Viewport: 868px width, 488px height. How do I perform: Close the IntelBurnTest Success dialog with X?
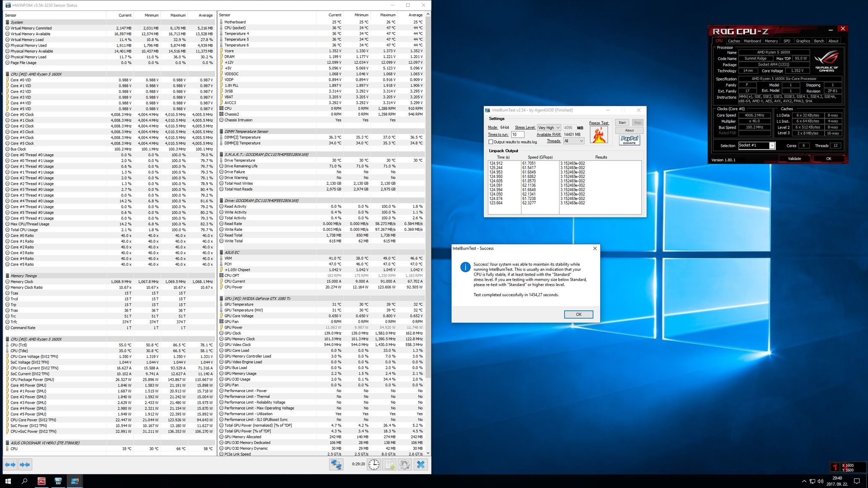(595, 248)
